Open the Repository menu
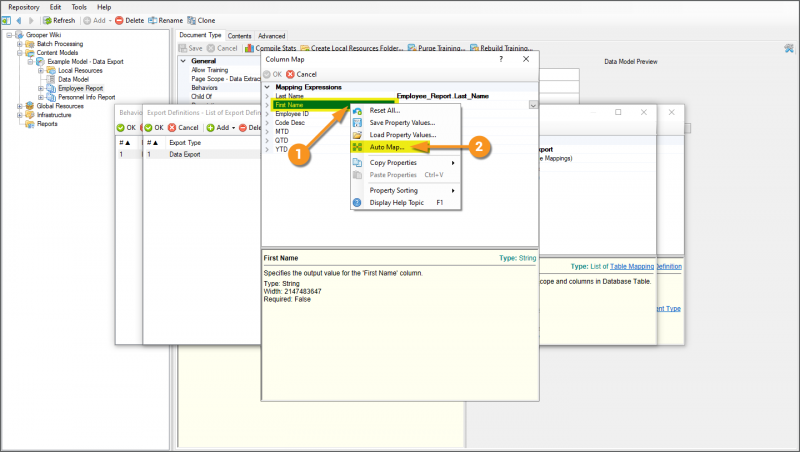 tap(23, 7)
